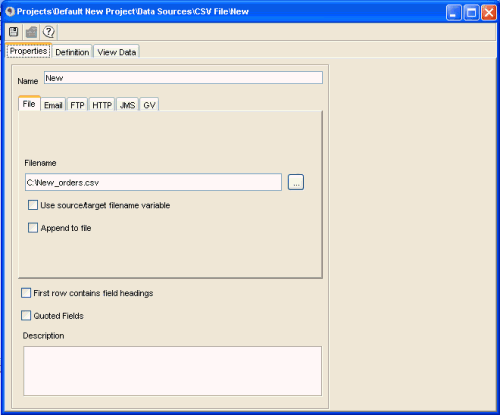Select the Properties tab
This screenshot has width=500, height=415.
(28, 51)
